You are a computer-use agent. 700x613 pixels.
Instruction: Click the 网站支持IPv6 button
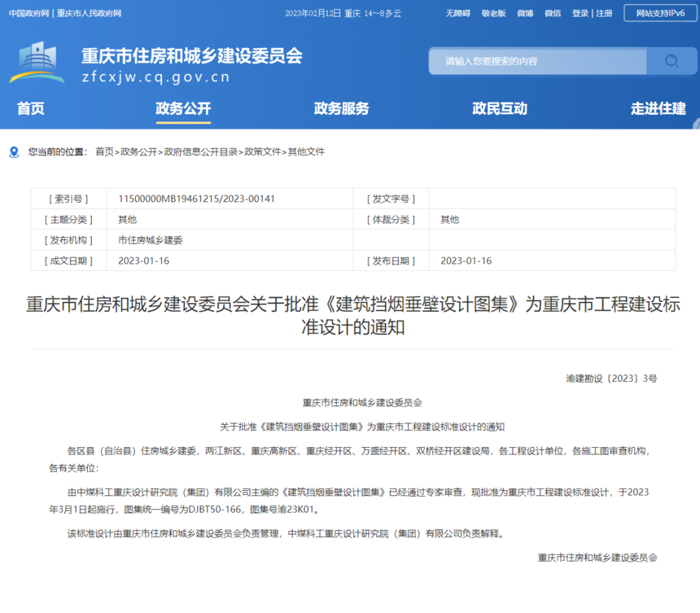click(x=660, y=13)
